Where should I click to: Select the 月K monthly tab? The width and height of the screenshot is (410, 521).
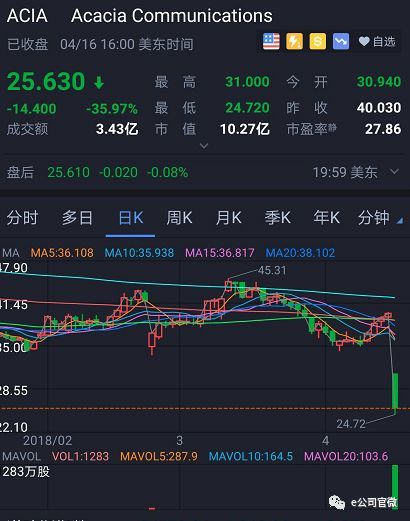tap(228, 218)
